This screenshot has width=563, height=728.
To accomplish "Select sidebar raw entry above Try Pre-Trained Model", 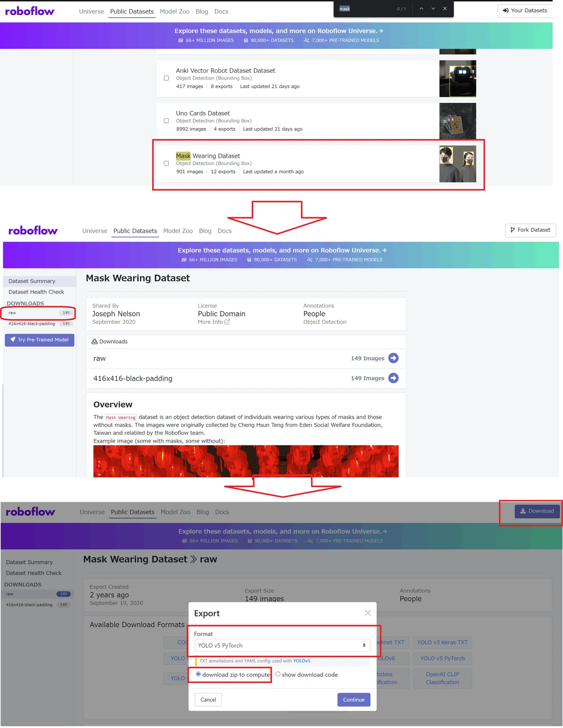I will 38,313.
